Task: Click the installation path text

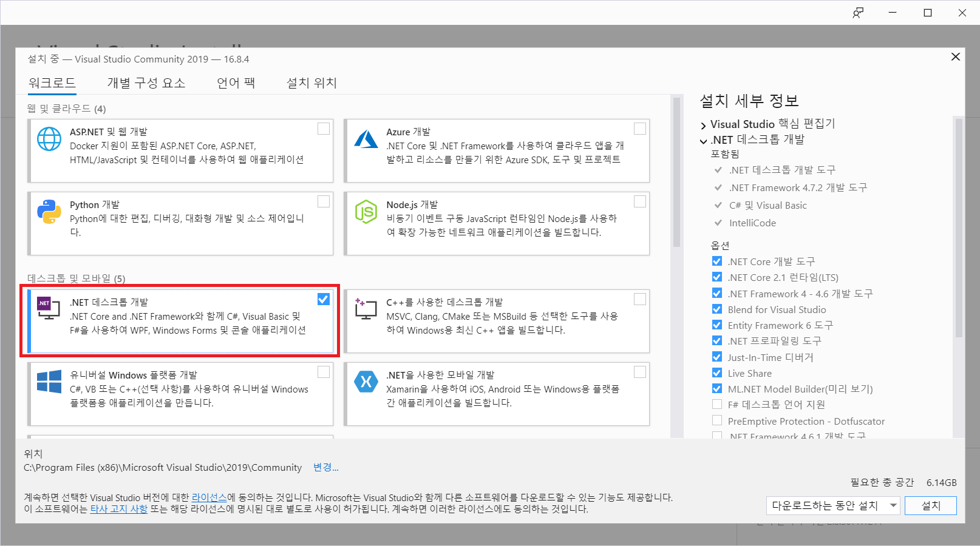Action: (x=163, y=467)
